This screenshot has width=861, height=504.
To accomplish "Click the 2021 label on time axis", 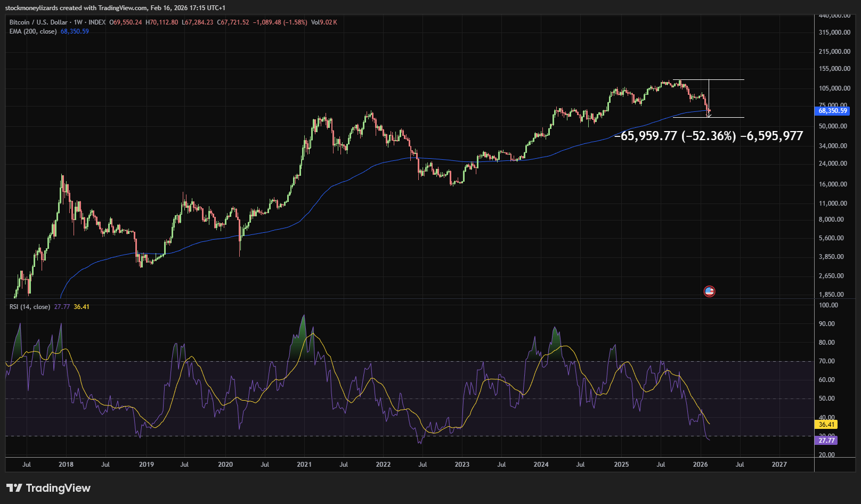I will point(304,465).
